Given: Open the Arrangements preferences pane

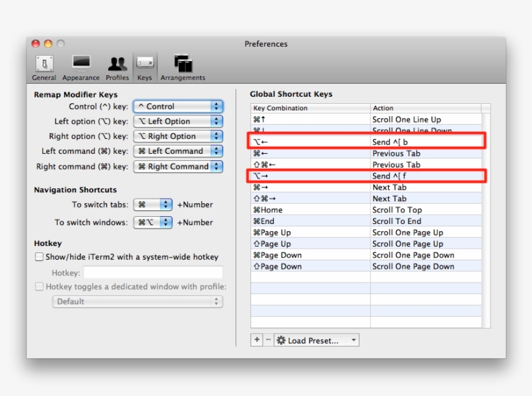Looking at the screenshot, I should (x=182, y=68).
